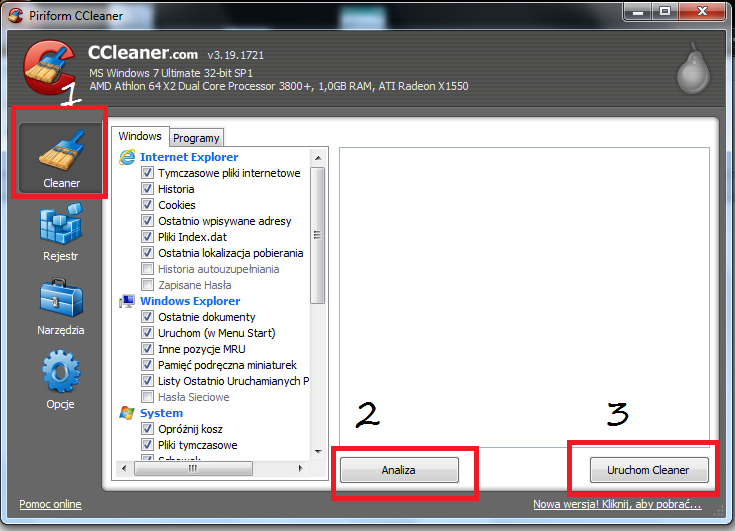Select the System category heading
This screenshot has height=531, width=735.
(x=161, y=413)
